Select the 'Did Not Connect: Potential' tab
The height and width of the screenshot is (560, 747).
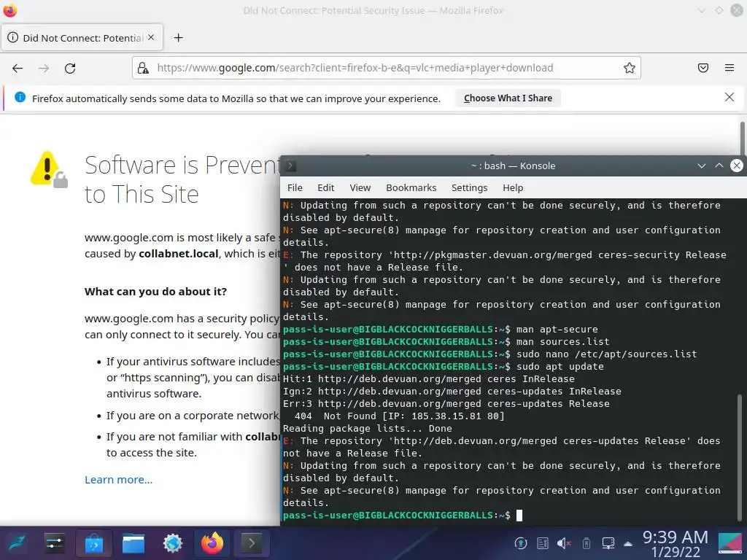[x=82, y=38]
